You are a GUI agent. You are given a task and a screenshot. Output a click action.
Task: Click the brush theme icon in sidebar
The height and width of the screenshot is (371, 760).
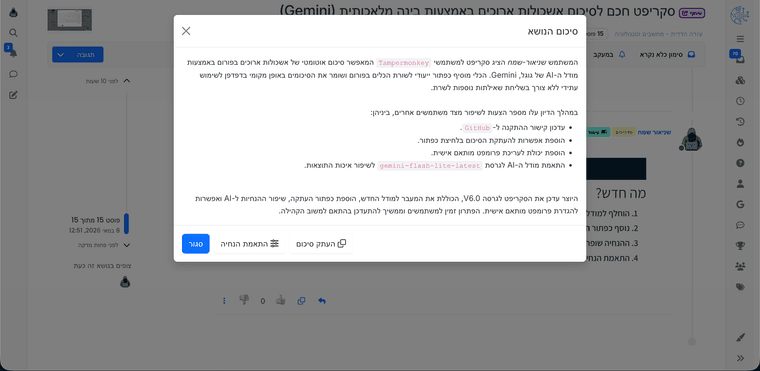[740, 338]
